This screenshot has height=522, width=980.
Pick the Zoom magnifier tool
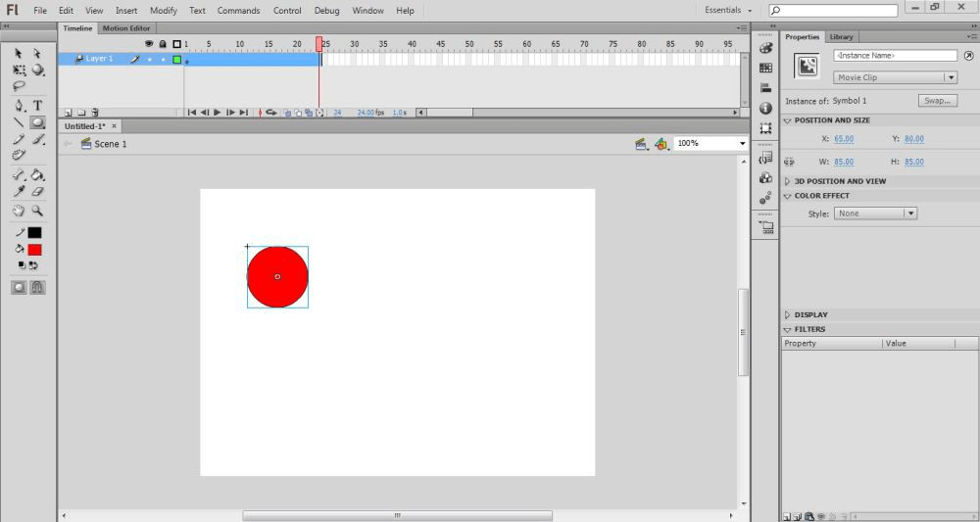tap(37, 211)
